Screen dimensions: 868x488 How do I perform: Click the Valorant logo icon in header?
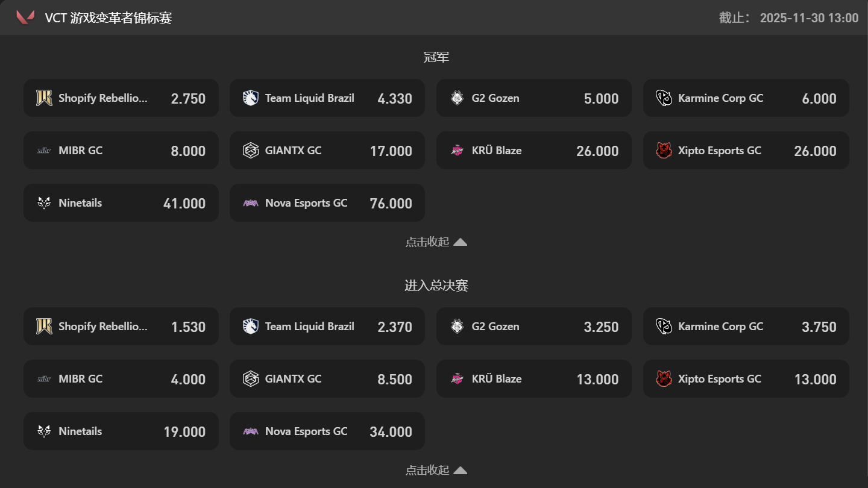point(25,17)
